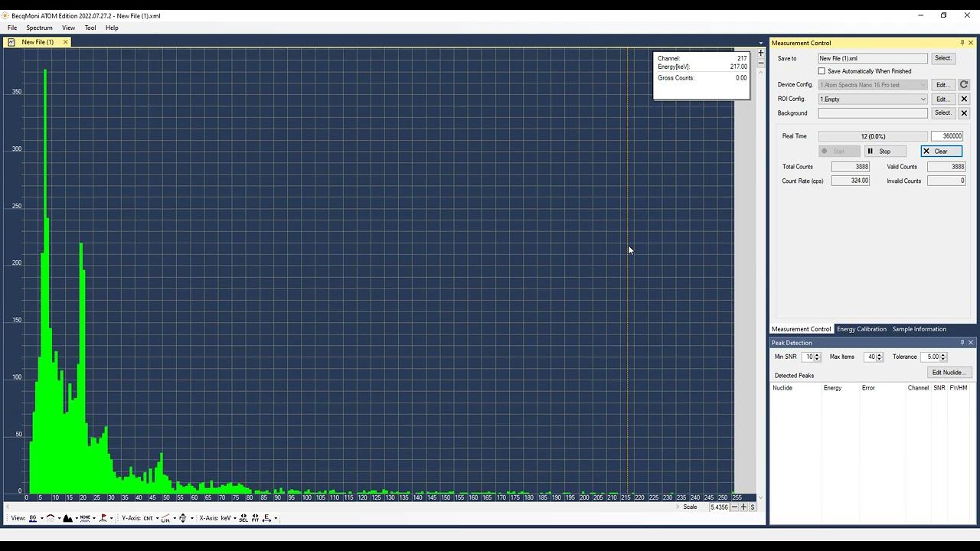Click the horizontal FIT X-axis icon

coord(255,518)
